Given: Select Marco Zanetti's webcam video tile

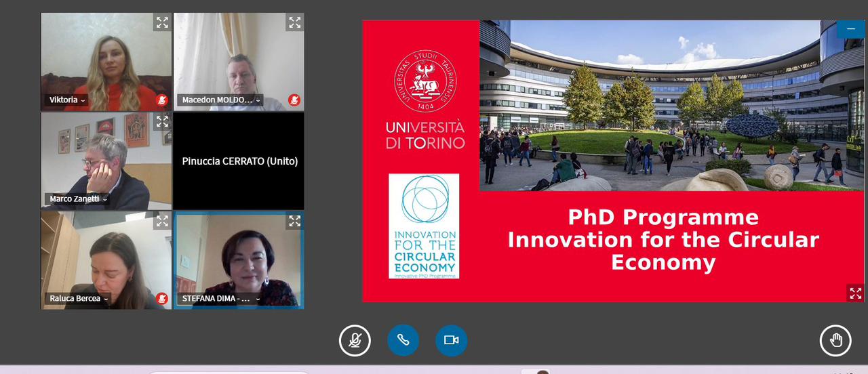Looking at the screenshot, I should [106, 161].
